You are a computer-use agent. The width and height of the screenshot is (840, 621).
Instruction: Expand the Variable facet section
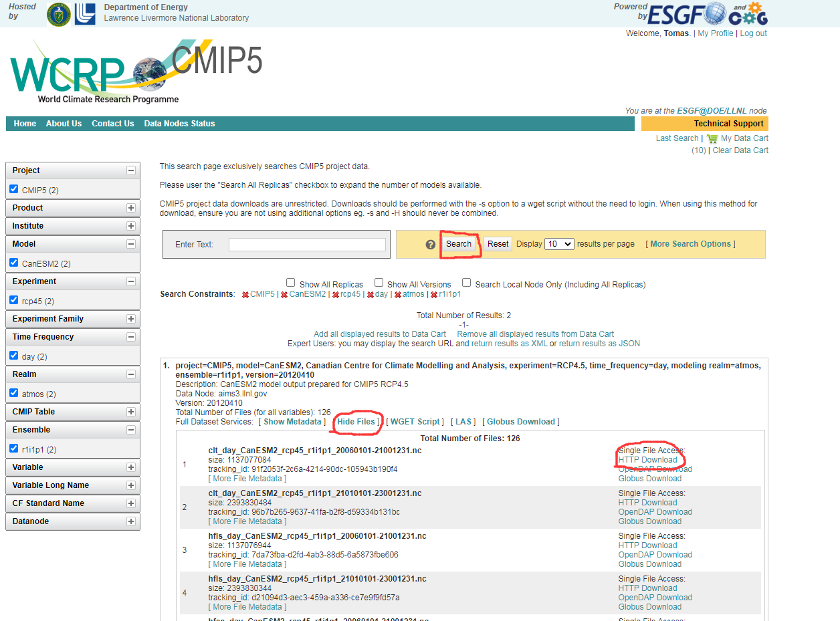[x=130, y=467]
